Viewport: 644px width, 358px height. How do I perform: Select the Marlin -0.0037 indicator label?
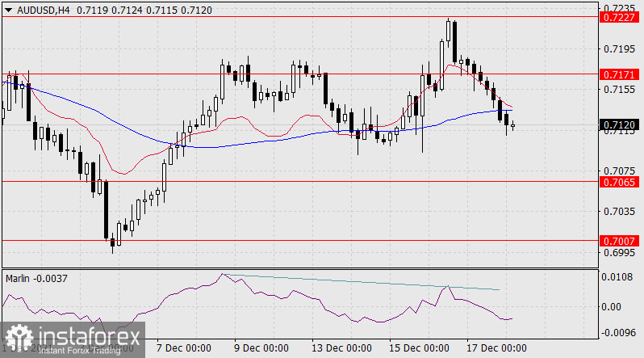point(36,279)
